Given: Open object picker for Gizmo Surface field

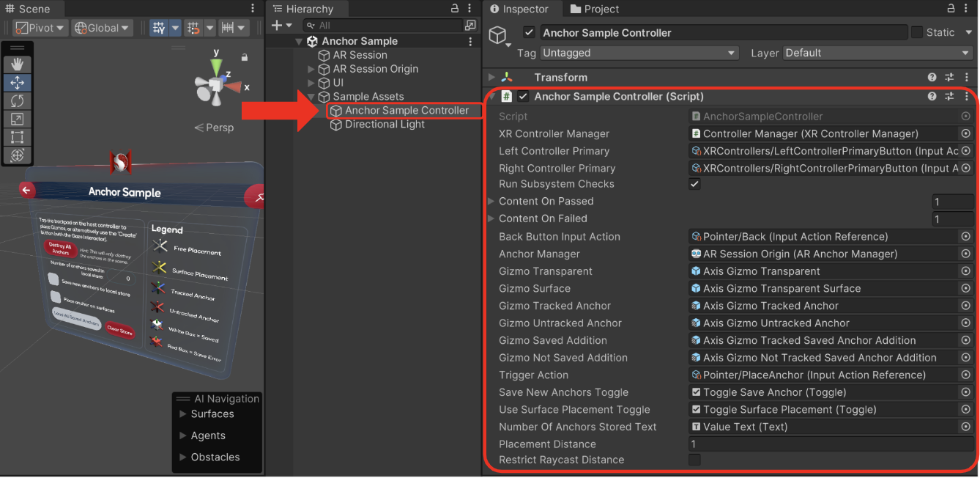Looking at the screenshot, I should (966, 288).
